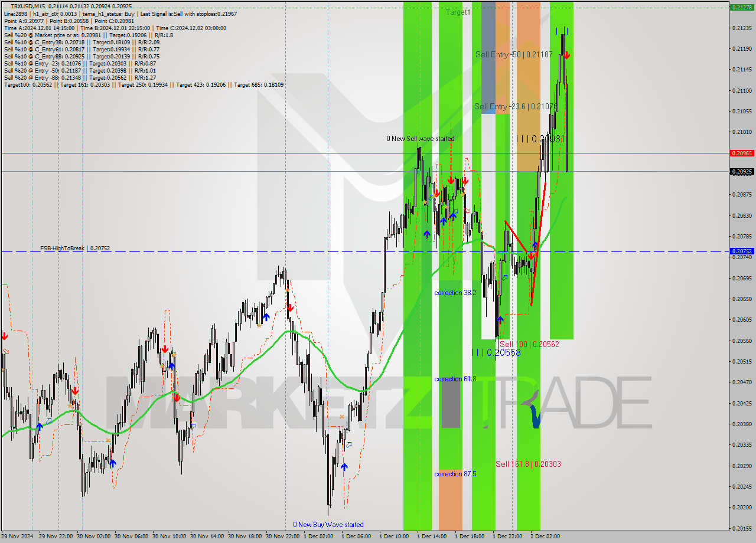Click the 0.21235 value on the price axis
The height and width of the screenshot is (543, 756).
[742, 28]
